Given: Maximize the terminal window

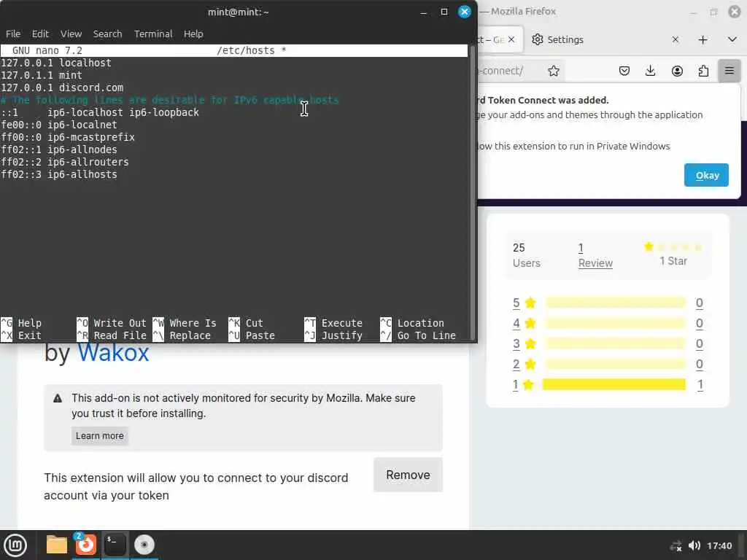Looking at the screenshot, I should point(444,12).
